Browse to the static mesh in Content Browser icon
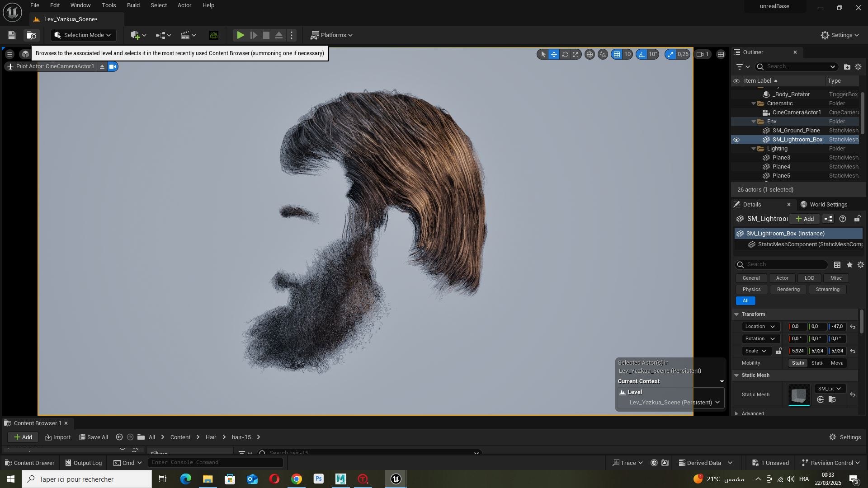Viewport: 868px width, 488px height. (x=832, y=400)
